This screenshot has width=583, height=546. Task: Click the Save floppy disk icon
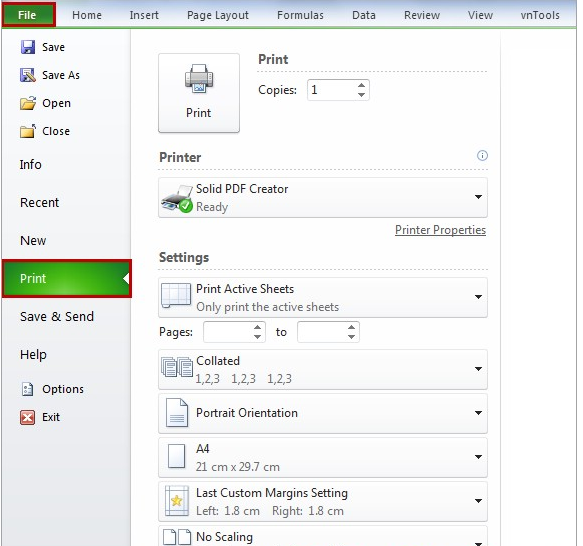coord(28,47)
